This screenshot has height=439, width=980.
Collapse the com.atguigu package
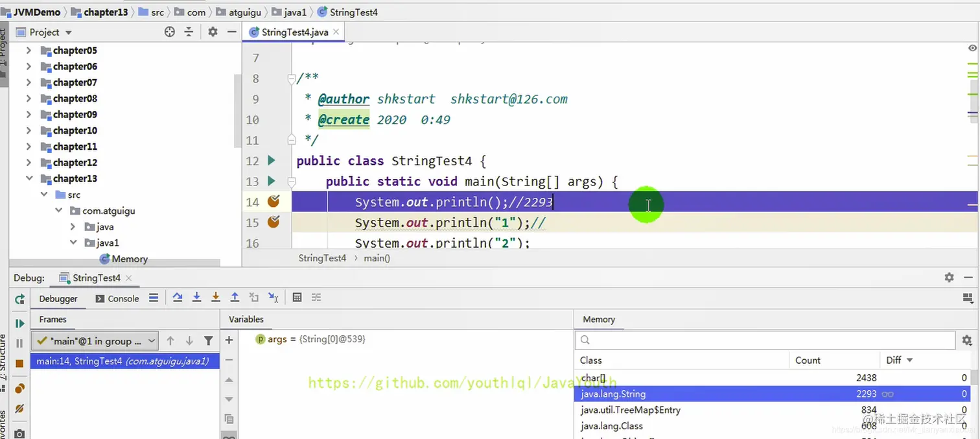58,211
